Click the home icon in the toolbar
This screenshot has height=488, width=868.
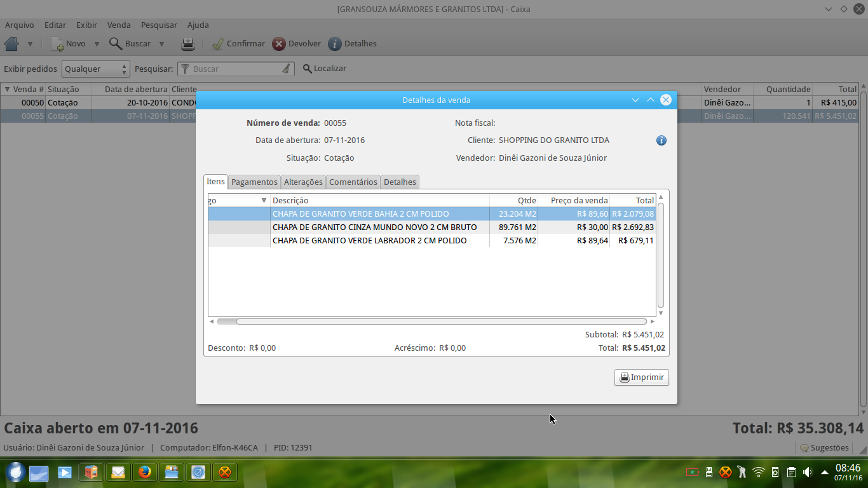point(11,44)
